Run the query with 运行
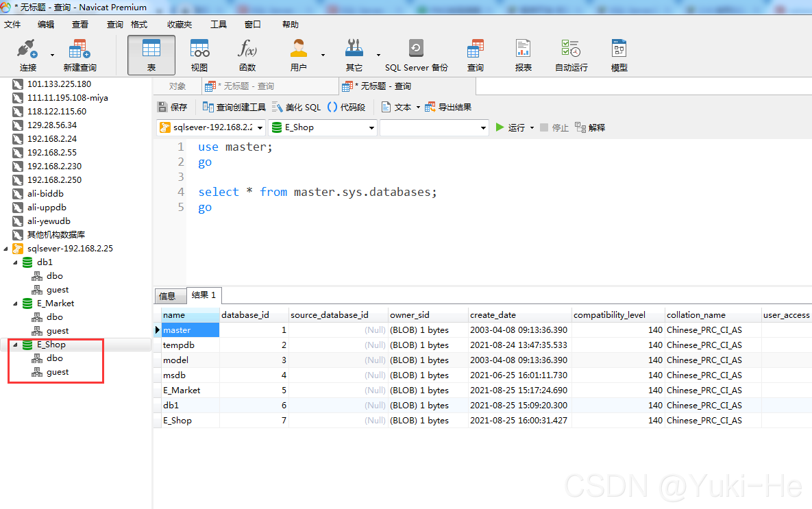Screen dimensions: 812x509 510,127
